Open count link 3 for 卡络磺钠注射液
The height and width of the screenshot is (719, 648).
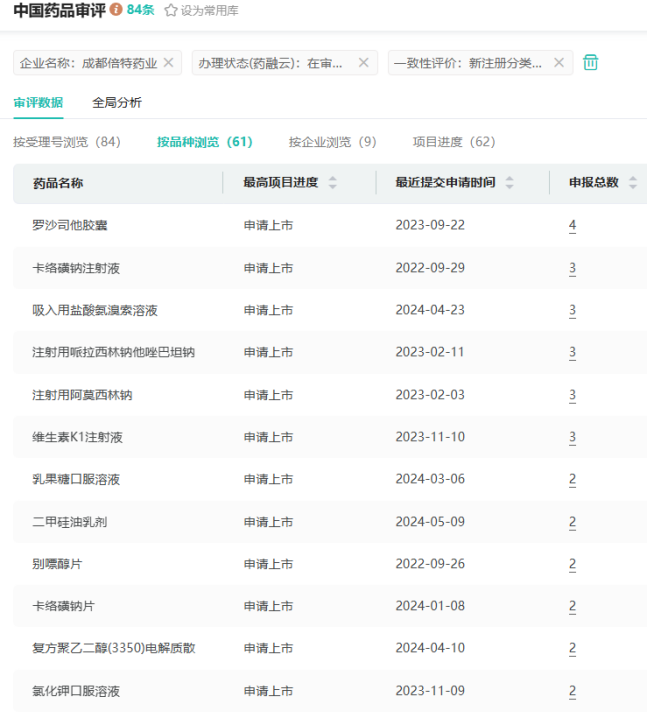[x=572, y=268]
